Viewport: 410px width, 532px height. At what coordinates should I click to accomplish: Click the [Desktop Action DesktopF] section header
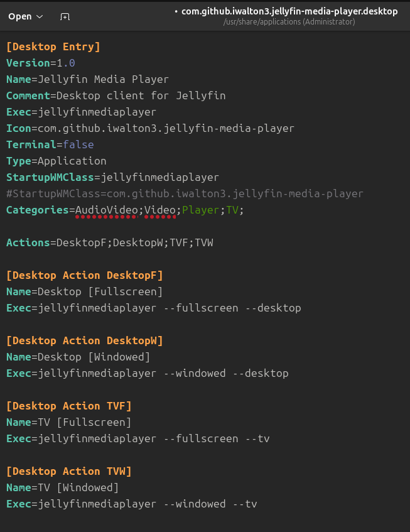[84, 275]
